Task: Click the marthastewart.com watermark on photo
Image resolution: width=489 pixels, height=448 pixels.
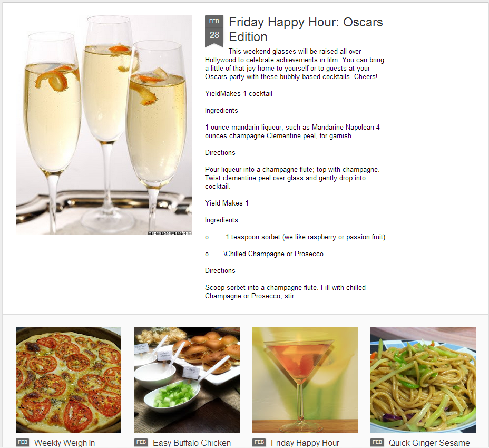Action: click(x=170, y=233)
